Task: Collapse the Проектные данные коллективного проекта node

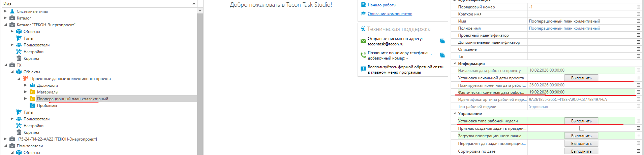Action: 19,78
